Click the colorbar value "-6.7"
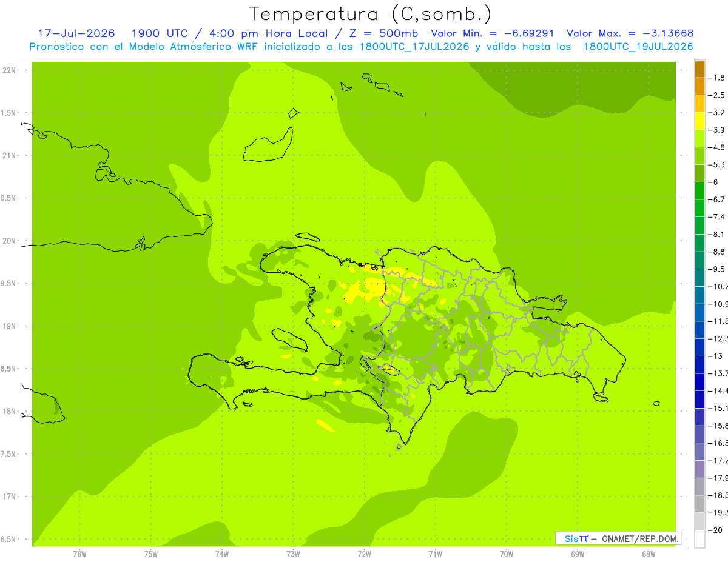 (x=716, y=199)
